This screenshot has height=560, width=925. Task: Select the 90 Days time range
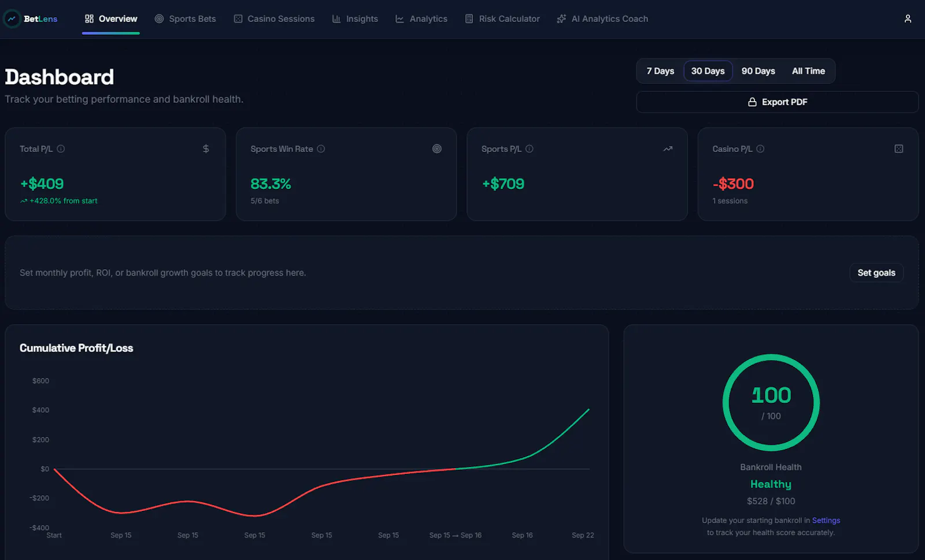758,71
